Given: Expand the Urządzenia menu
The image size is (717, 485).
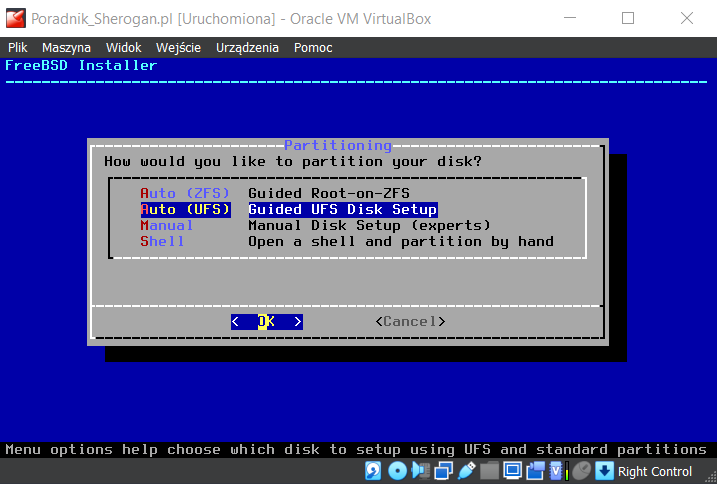Looking at the screenshot, I should pyautogui.click(x=248, y=47).
